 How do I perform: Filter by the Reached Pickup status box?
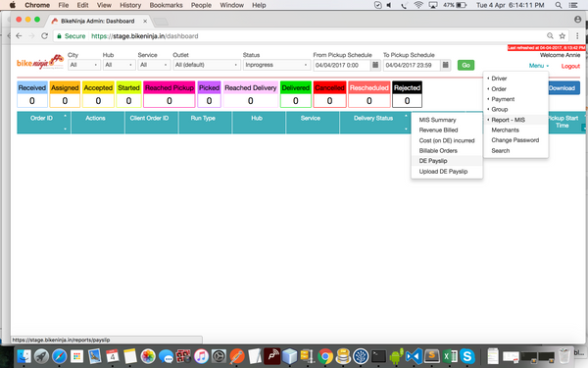(170, 94)
